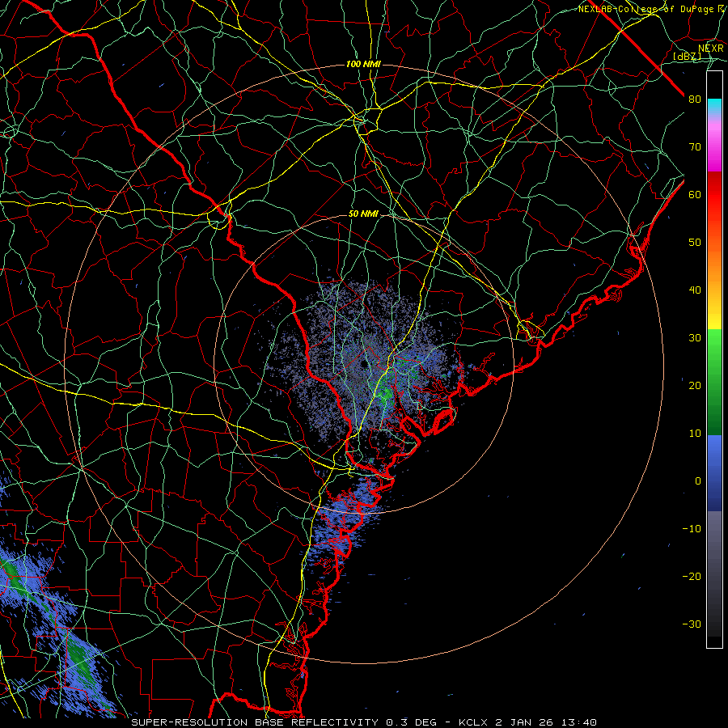Click the 10 value on the color scale
The image size is (728, 728).
(x=695, y=434)
